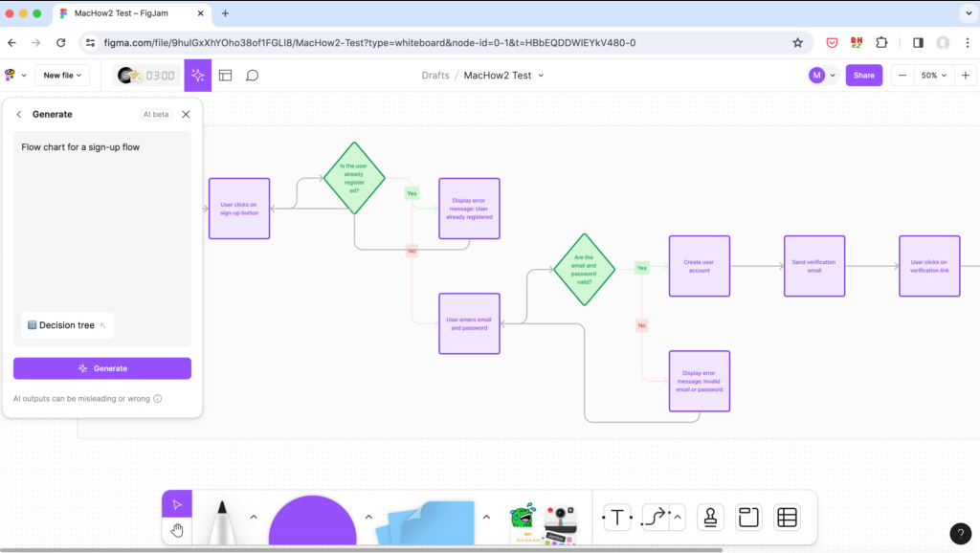
Task: Click the timer music disc icon
Action: click(127, 75)
